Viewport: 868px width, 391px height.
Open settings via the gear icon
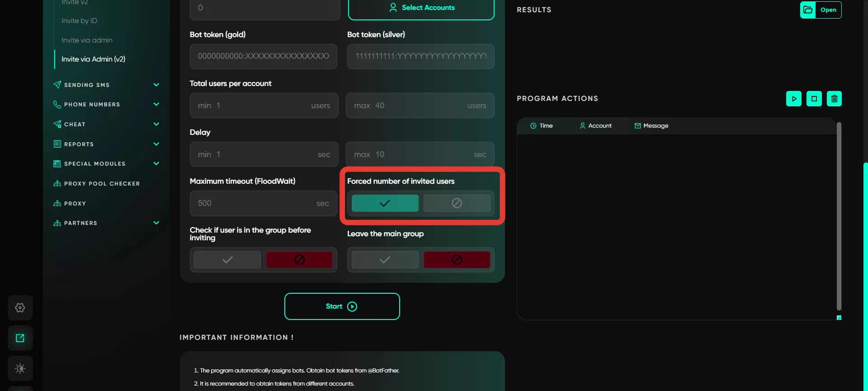tap(20, 308)
